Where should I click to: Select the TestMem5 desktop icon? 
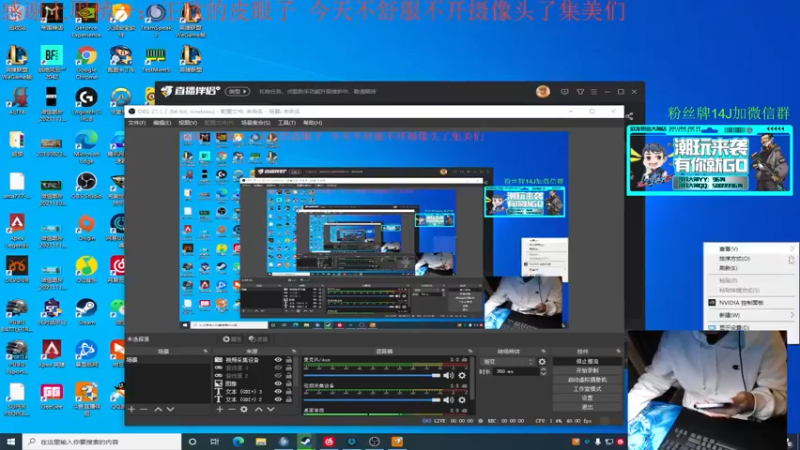156,58
